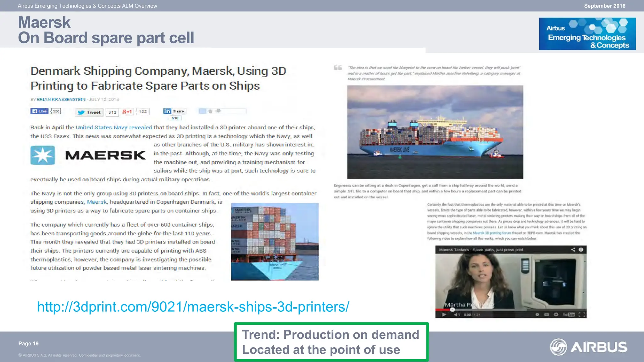Image resolution: width=644 pixels, height=362 pixels.
Task: Click the video time display 0:00
Action: point(467,315)
